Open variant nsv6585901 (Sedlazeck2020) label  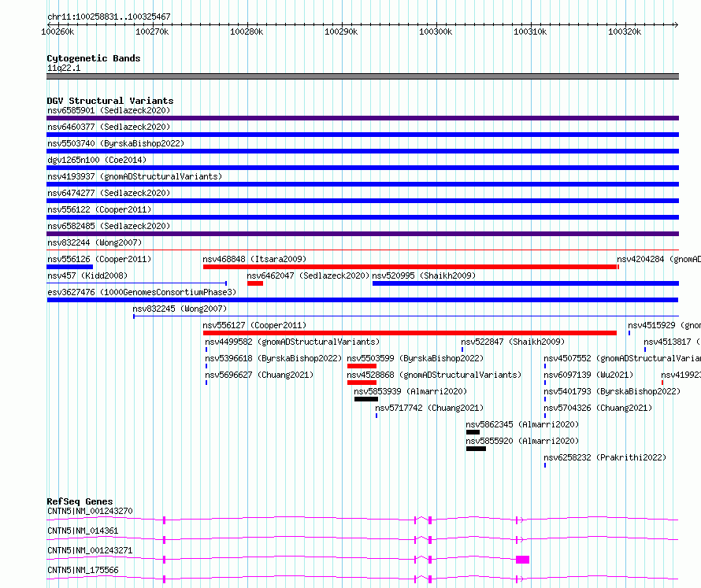109,110
